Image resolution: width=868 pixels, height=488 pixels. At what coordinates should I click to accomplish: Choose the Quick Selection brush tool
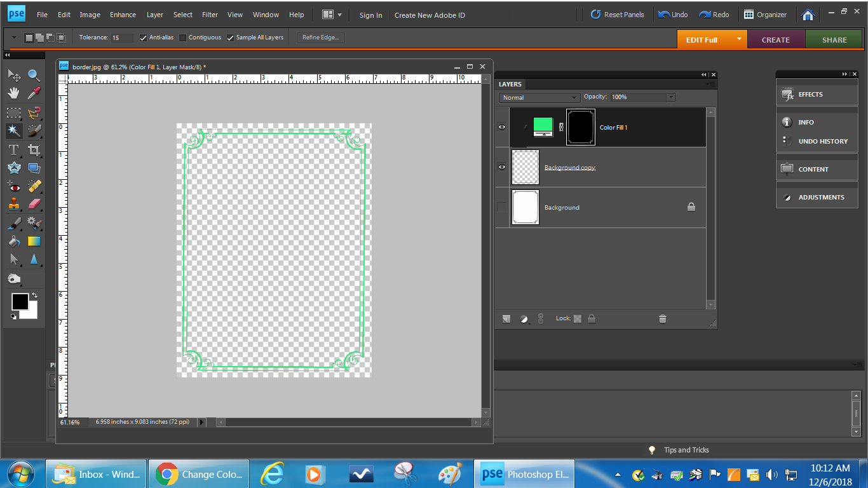click(x=34, y=131)
